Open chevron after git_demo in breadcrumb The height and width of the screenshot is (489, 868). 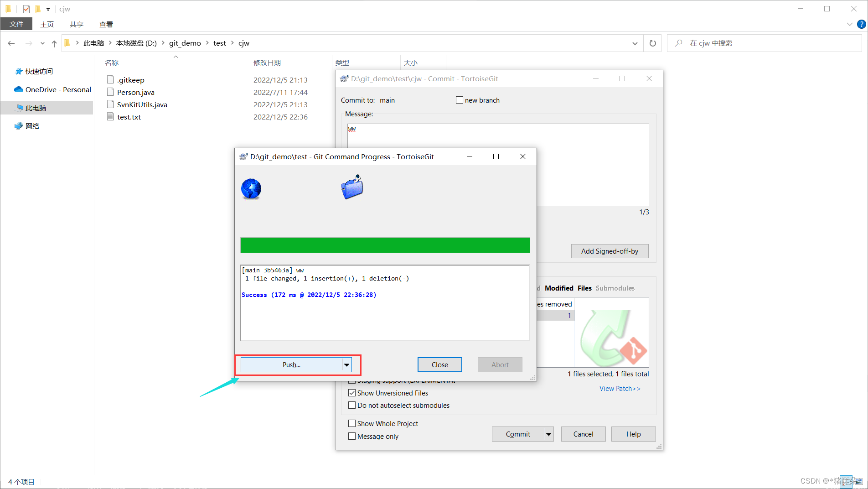point(207,43)
